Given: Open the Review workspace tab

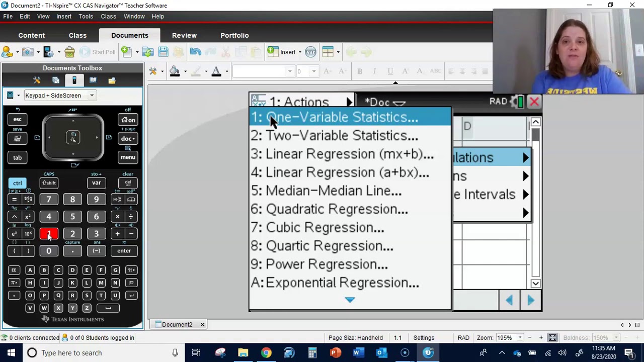Looking at the screenshot, I should (x=184, y=35).
